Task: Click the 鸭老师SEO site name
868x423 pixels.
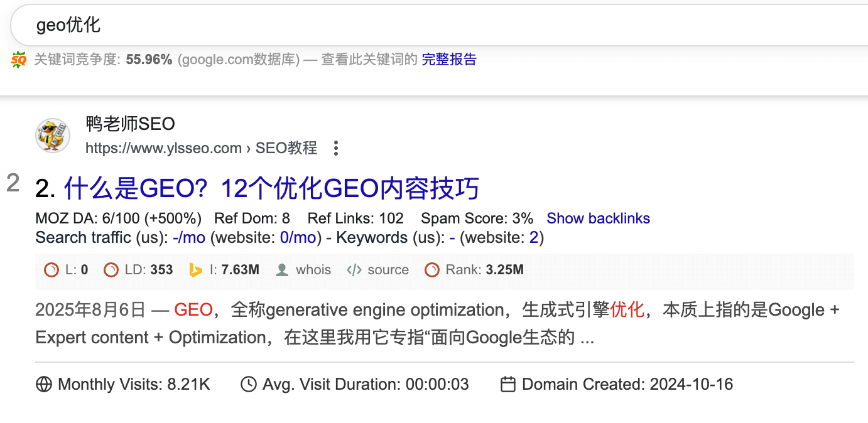Action: tap(131, 124)
